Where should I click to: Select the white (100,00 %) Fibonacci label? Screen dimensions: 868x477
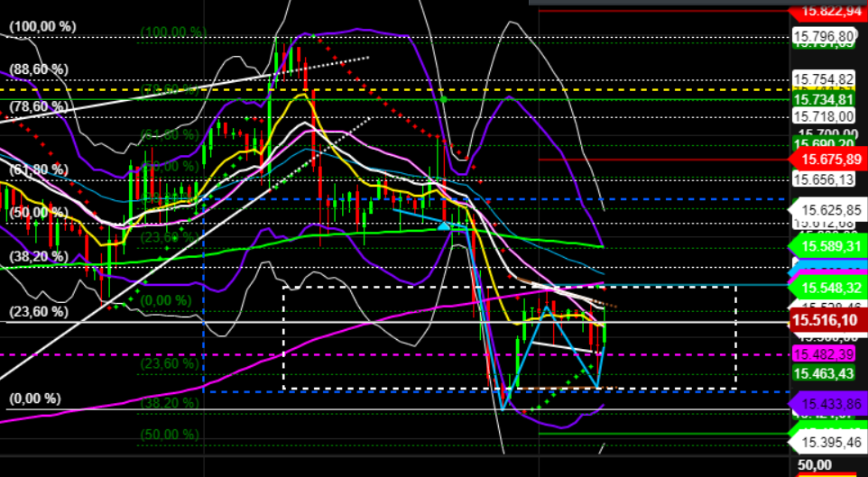click(x=42, y=26)
